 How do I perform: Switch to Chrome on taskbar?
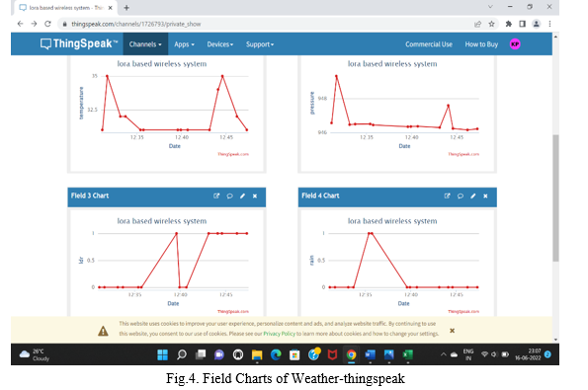coord(351,354)
